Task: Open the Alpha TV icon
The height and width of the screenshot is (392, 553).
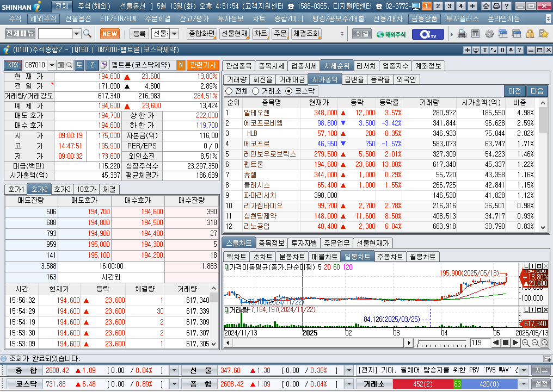Action: (x=427, y=34)
